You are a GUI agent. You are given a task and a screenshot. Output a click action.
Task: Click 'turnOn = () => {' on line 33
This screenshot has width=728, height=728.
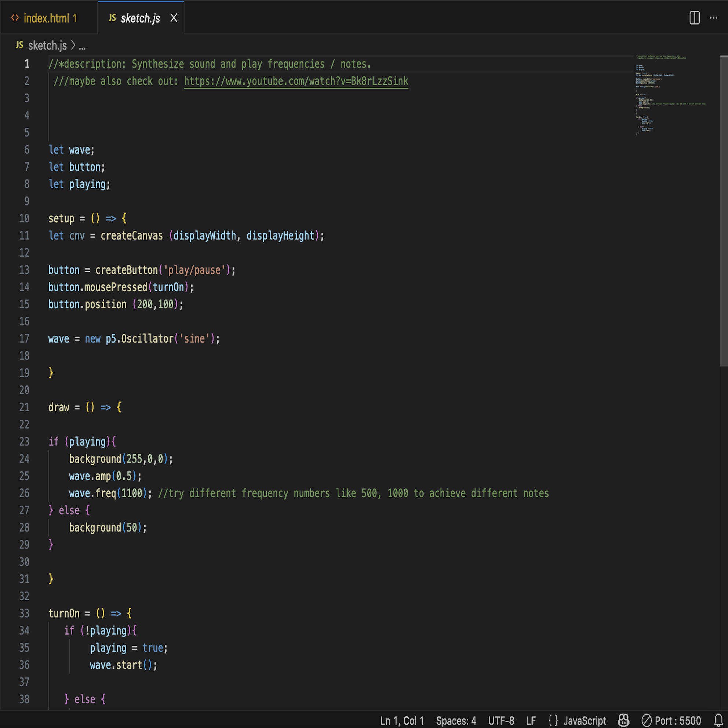point(90,613)
